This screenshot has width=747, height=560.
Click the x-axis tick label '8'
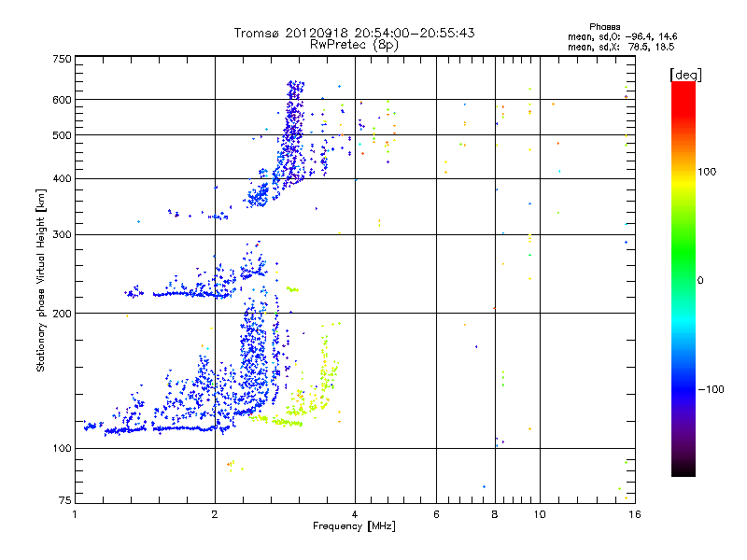click(495, 514)
